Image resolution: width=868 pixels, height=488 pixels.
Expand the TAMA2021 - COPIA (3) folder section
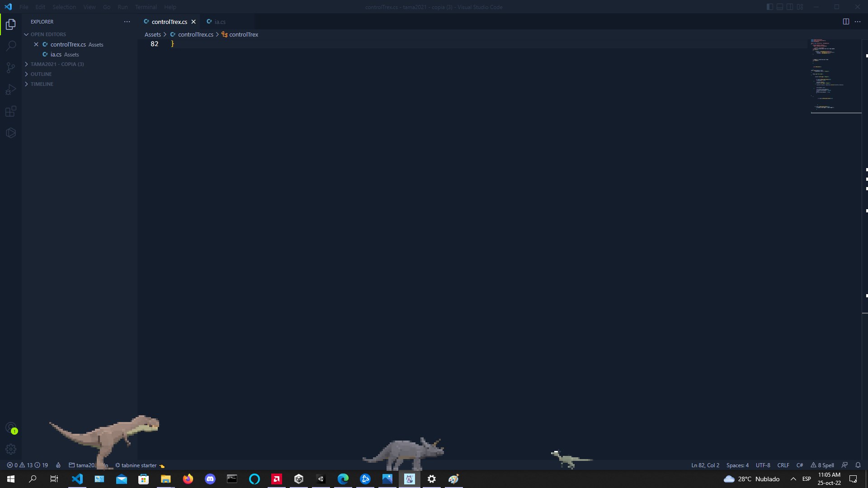pos(80,64)
